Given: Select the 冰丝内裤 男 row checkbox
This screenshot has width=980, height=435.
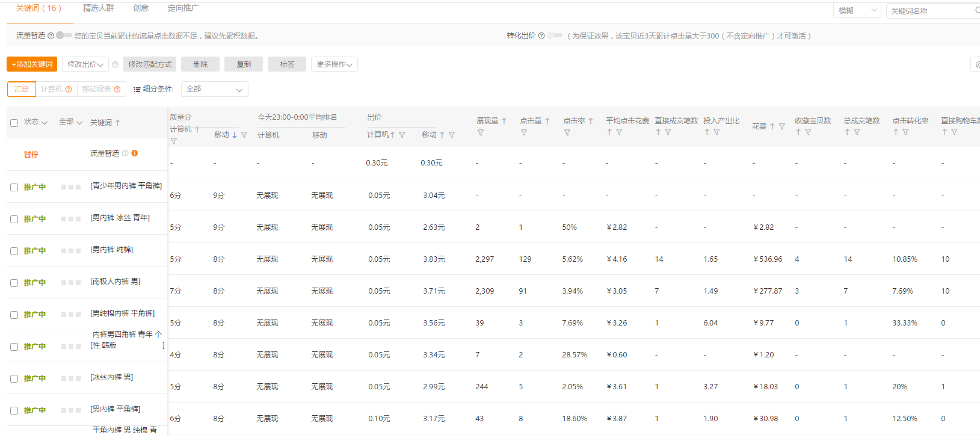Looking at the screenshot, I should [14, 378].
